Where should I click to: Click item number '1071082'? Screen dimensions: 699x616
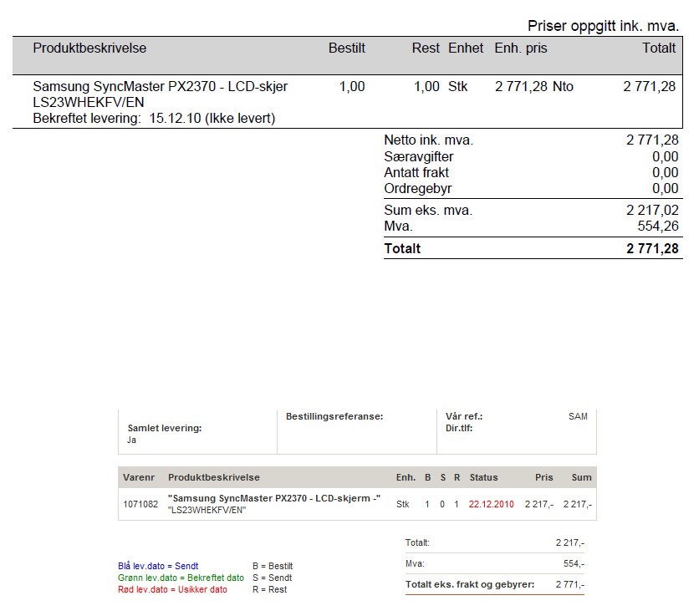pos(140,504)
